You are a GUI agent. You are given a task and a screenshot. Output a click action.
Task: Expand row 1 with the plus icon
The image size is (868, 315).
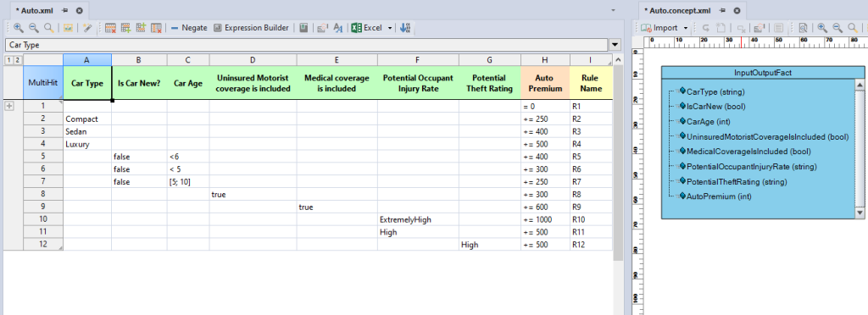pyautogui.click(x=9, y=106)
